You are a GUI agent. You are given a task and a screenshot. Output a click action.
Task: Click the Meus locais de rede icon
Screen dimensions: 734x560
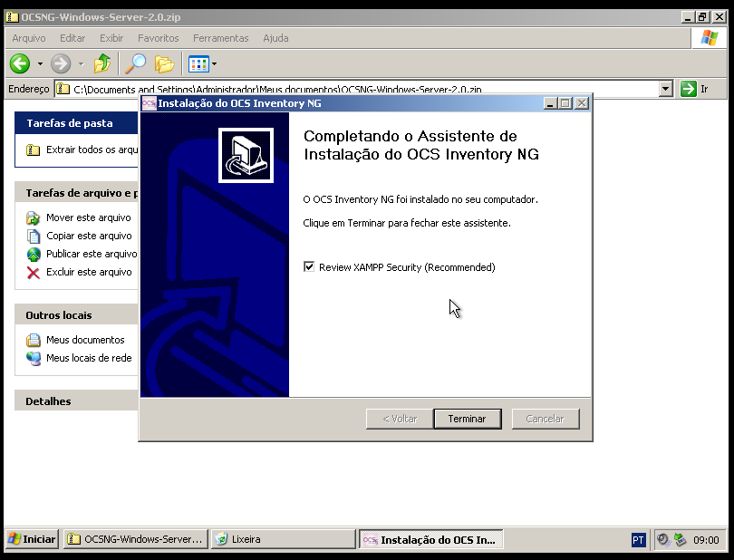34,358
